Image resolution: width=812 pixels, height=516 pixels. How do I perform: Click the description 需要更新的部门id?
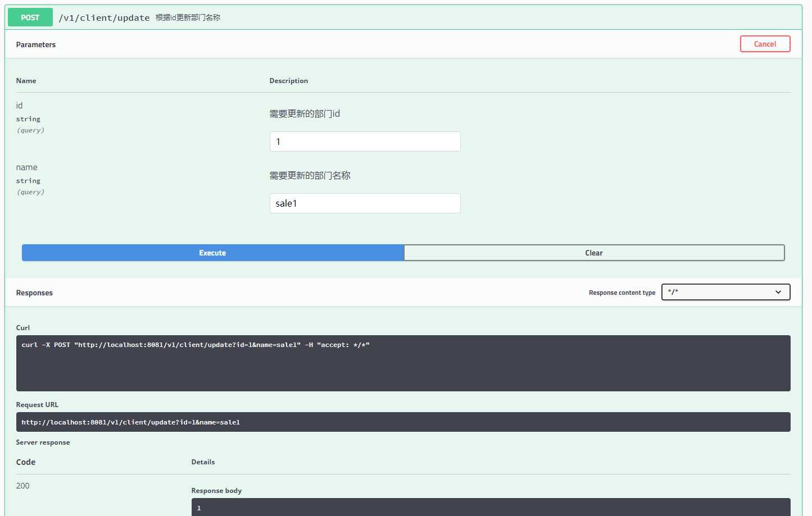305,113
